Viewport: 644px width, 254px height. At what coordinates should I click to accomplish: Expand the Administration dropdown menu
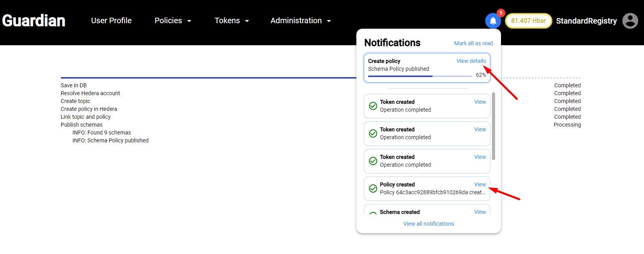[x=301, y=21]
